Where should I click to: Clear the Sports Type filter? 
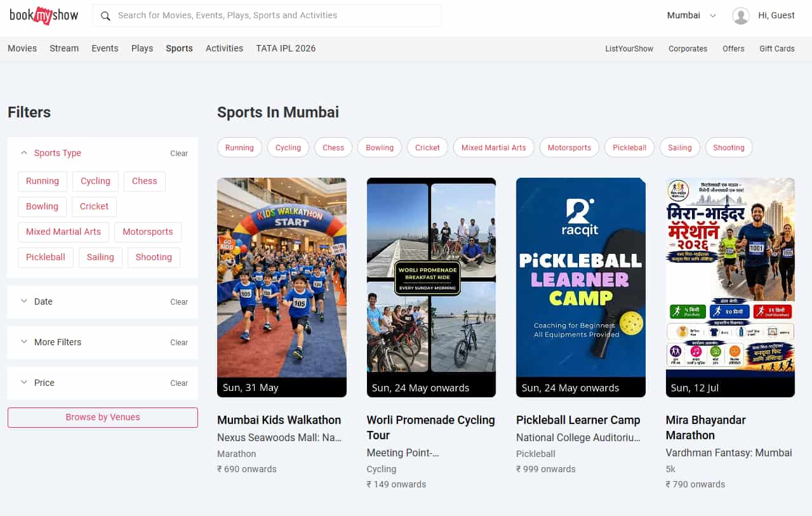[x=179, y=154]
